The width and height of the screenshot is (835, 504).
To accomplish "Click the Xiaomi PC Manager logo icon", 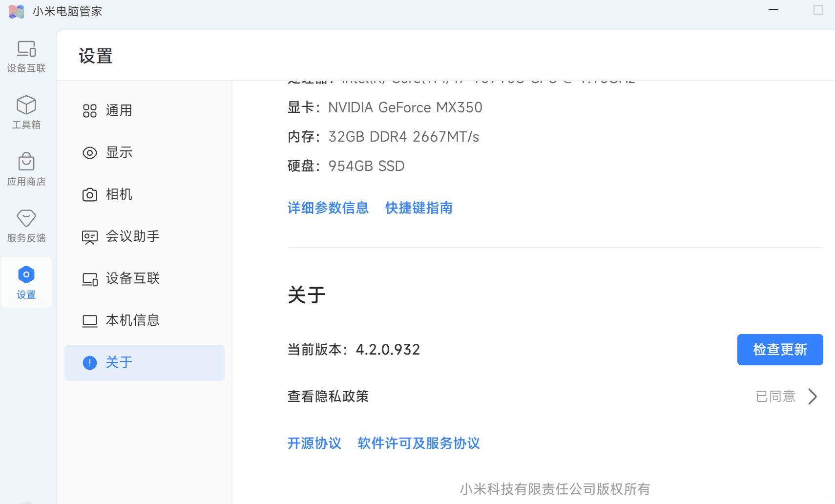I will tap(17, 11).
